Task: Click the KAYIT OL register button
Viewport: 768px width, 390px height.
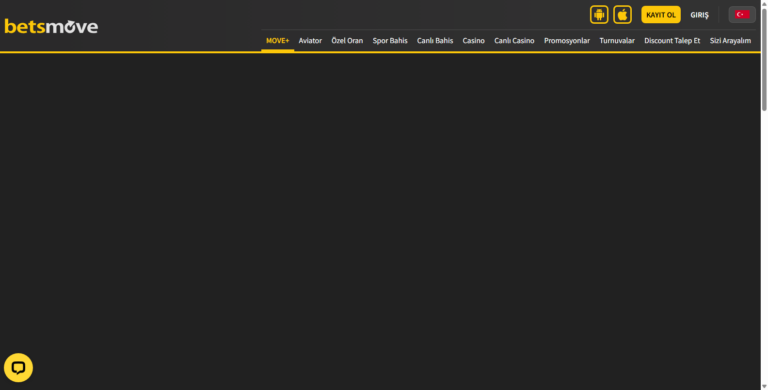Action: click(x=661, y=15)
